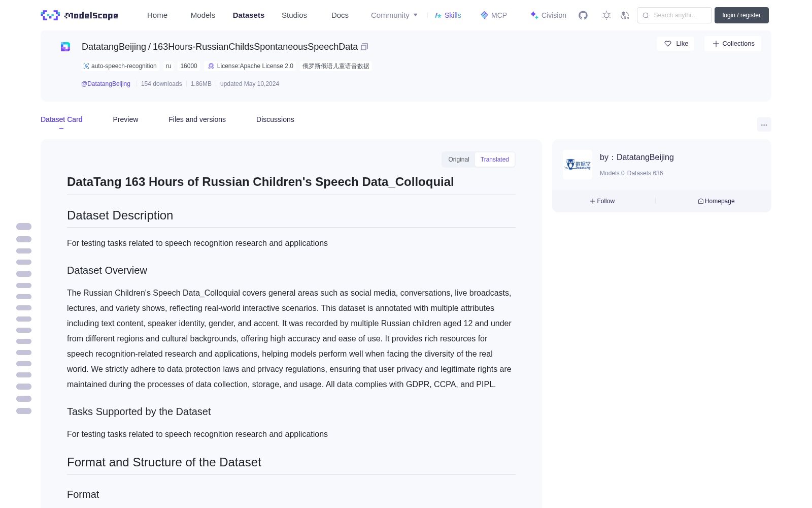Click the 俄罗斯俄语儿童语音数据 tag

click(336, 66)
